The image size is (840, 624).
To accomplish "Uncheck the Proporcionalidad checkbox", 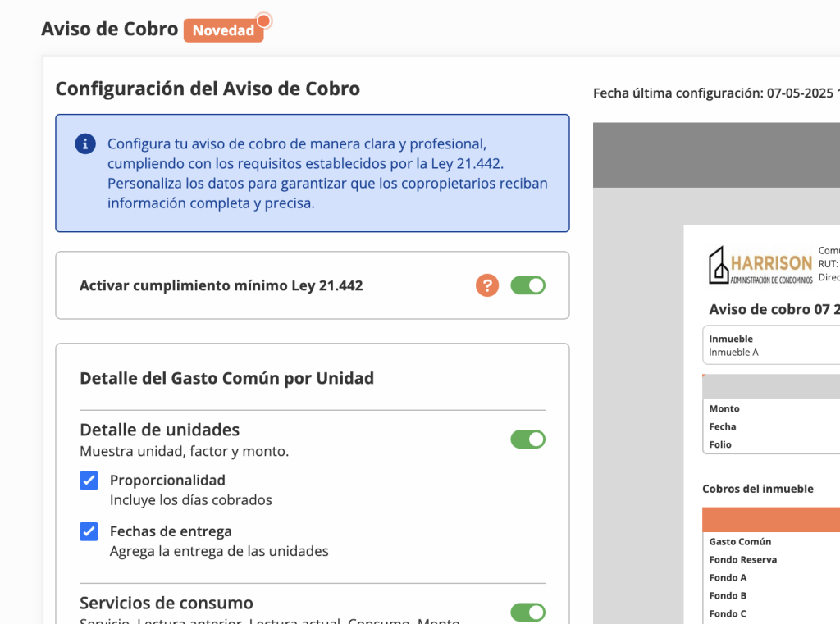I will click(x=89, y=481).
